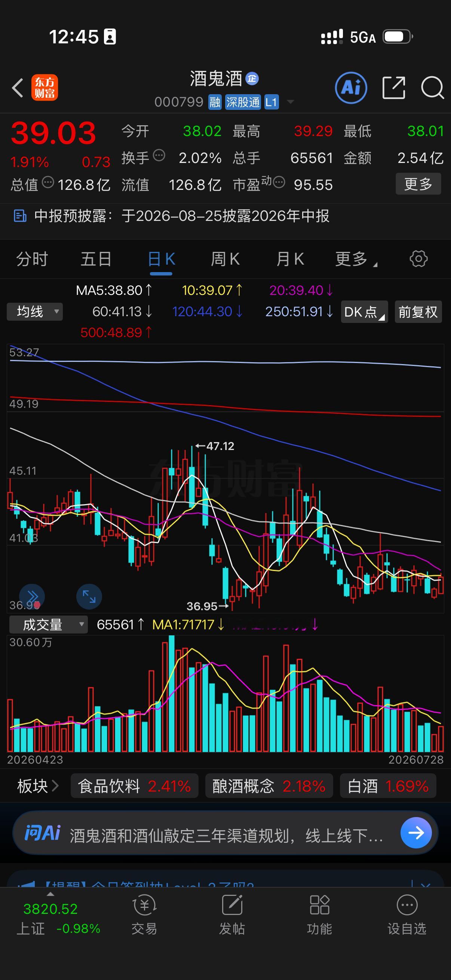Open 白酒 1.69% sector chip

coord(388,786)
